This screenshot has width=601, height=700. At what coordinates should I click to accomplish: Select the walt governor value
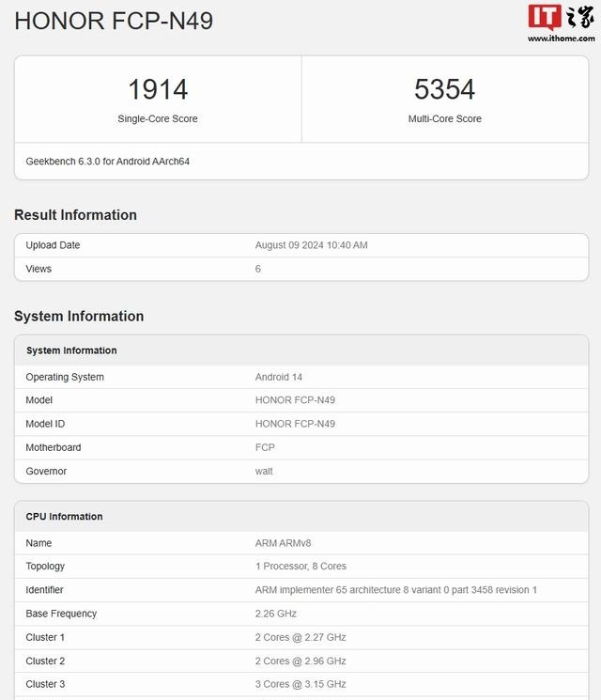click(x=264, y=471)
